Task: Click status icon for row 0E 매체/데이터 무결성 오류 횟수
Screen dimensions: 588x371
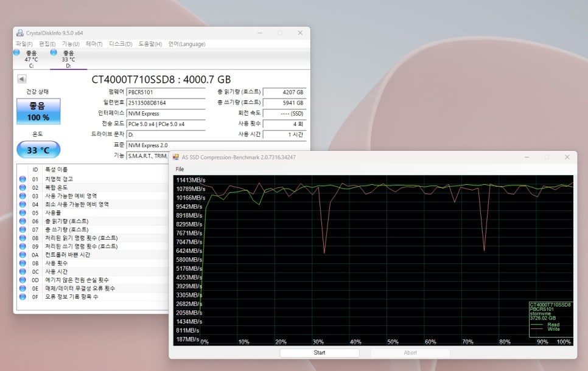Action: (23, 288)
